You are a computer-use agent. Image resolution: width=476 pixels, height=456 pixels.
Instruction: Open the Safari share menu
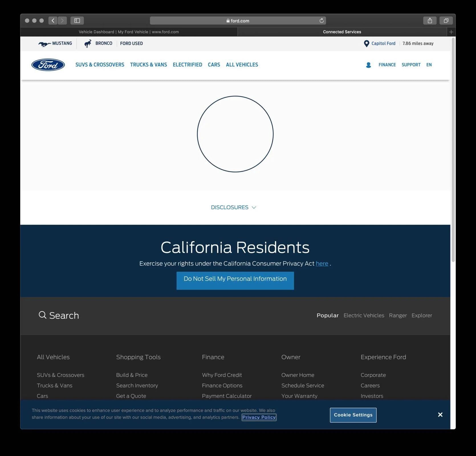tap(430, 21)
